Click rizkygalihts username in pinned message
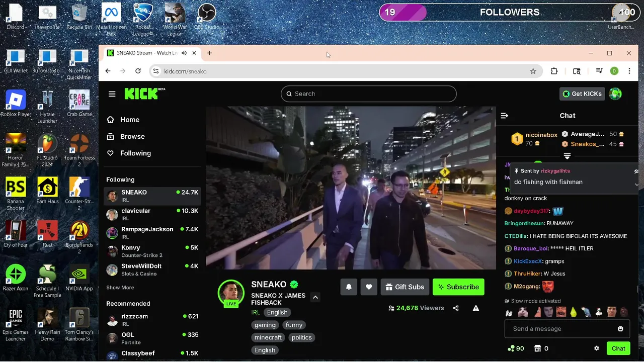 click(555, 171)
